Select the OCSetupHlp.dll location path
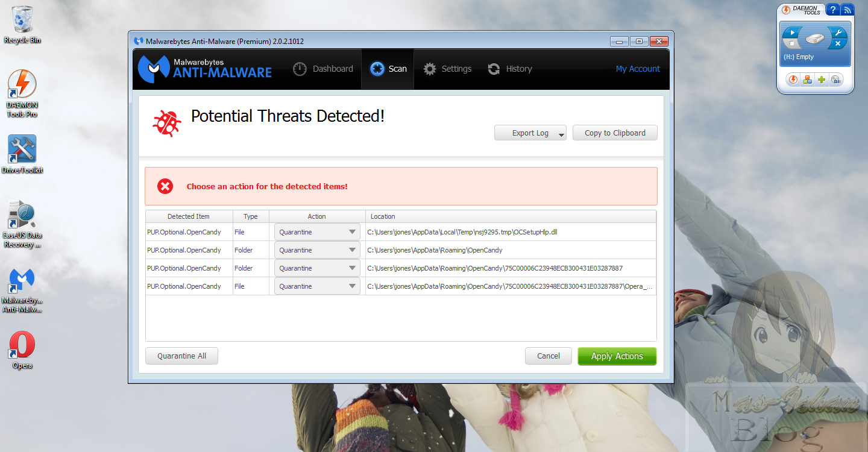 click(x=462, y=232)
